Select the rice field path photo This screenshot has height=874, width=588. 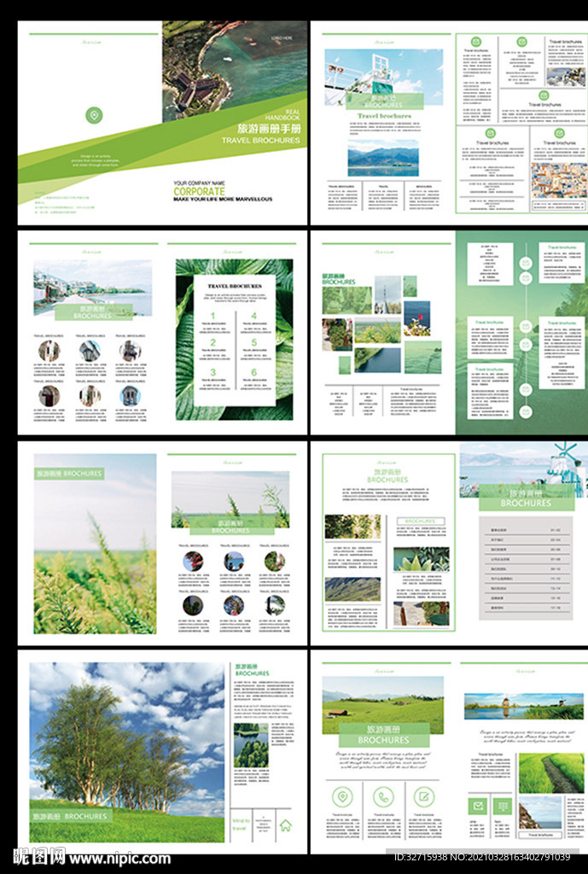[551, 772]
